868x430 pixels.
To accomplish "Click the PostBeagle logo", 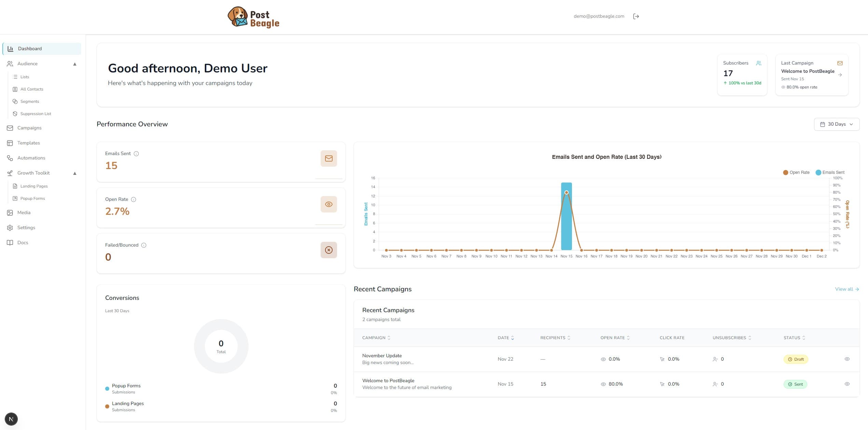I will click(x=254, y=17).
